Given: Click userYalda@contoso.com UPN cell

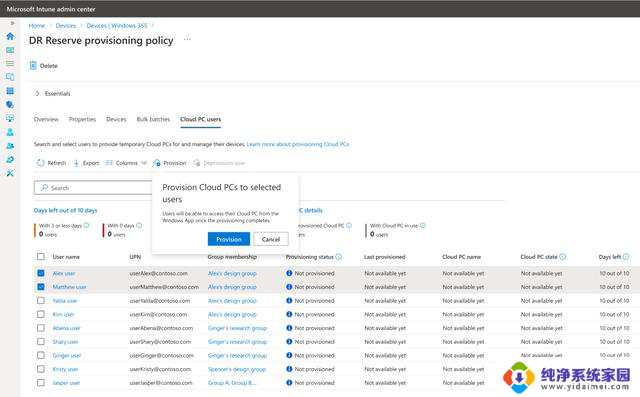Looking at the screenshot, I should point(160,301).
